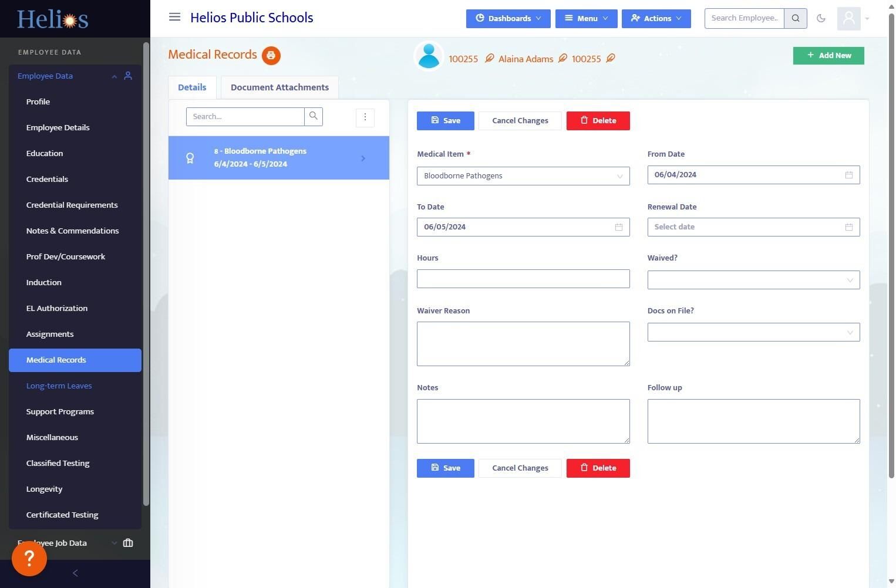Click the Employee Data person icon
The height and width of the screenshot is (588, 896).
click(128, 76)
